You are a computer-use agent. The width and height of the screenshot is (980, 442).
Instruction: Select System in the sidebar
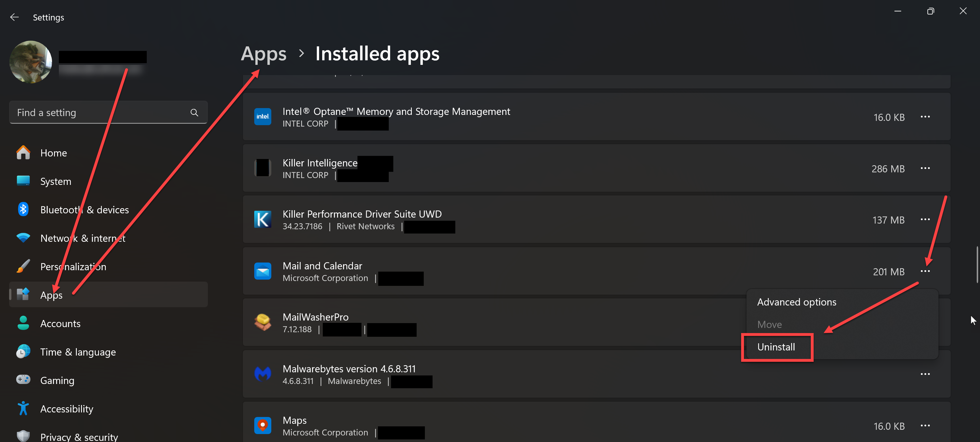point(55,181)
